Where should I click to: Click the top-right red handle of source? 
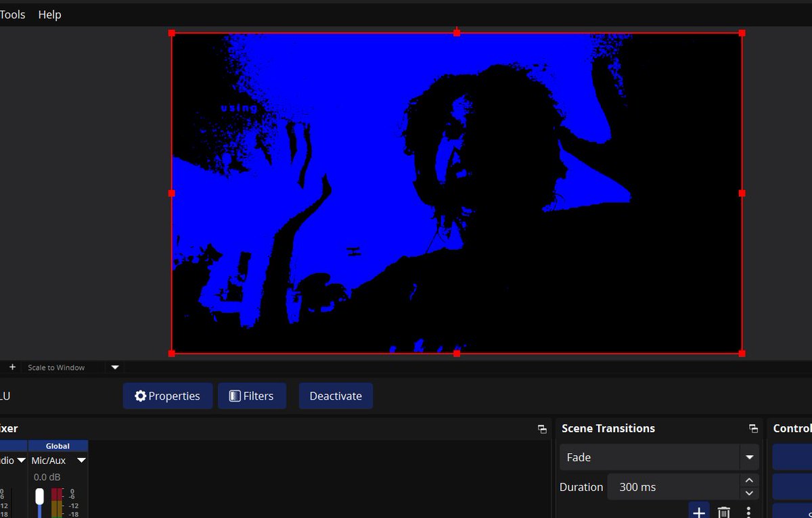[x=742, y=33]
